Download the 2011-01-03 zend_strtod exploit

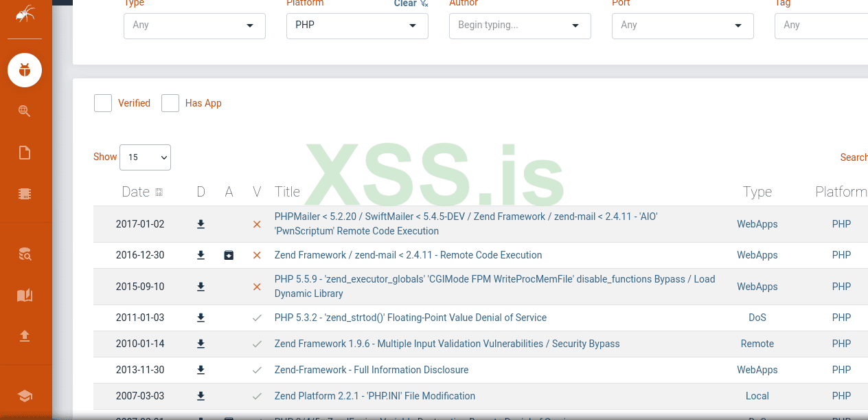[x=201, y=318]
